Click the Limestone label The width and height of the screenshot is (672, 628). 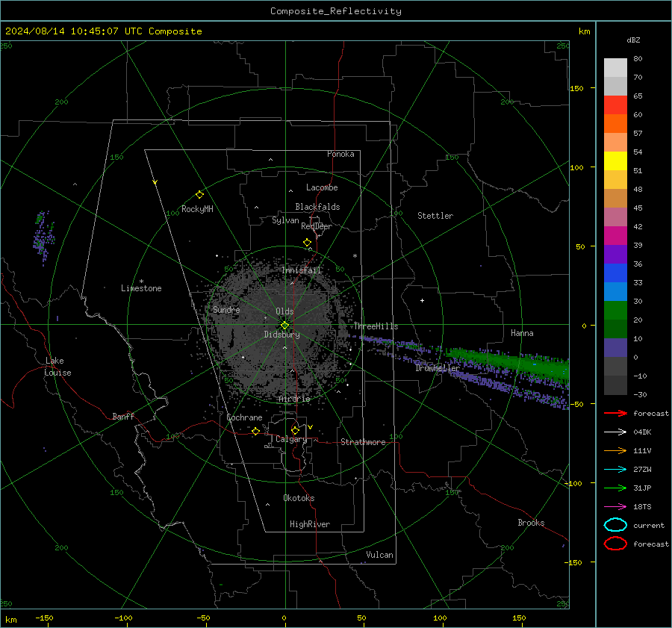click(x=141, y=288)
